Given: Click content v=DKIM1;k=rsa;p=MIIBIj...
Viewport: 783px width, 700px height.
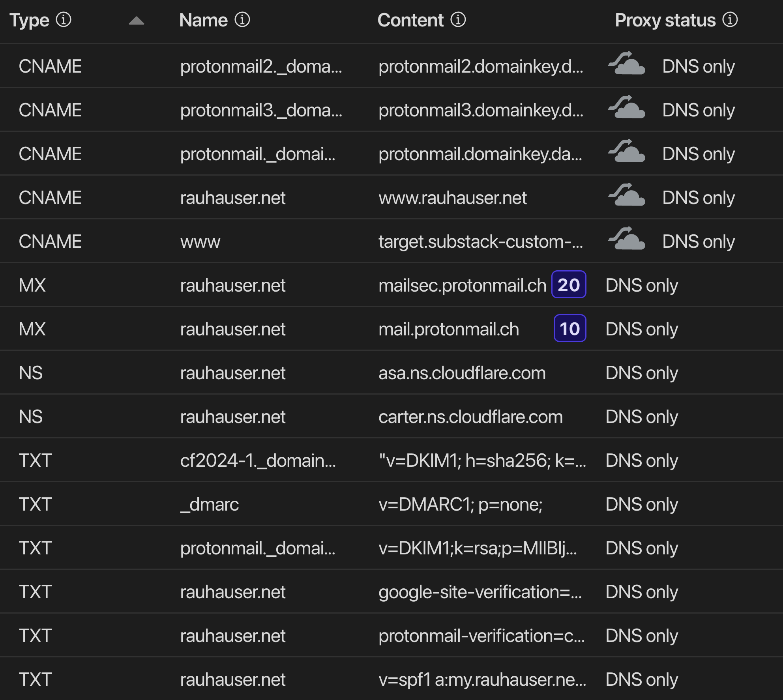Looking at the screenshot, I should point(478,548).
